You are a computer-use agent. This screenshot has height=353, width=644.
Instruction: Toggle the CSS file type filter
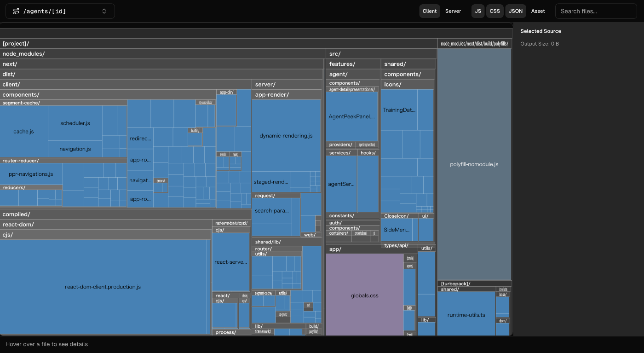(494, 11)
